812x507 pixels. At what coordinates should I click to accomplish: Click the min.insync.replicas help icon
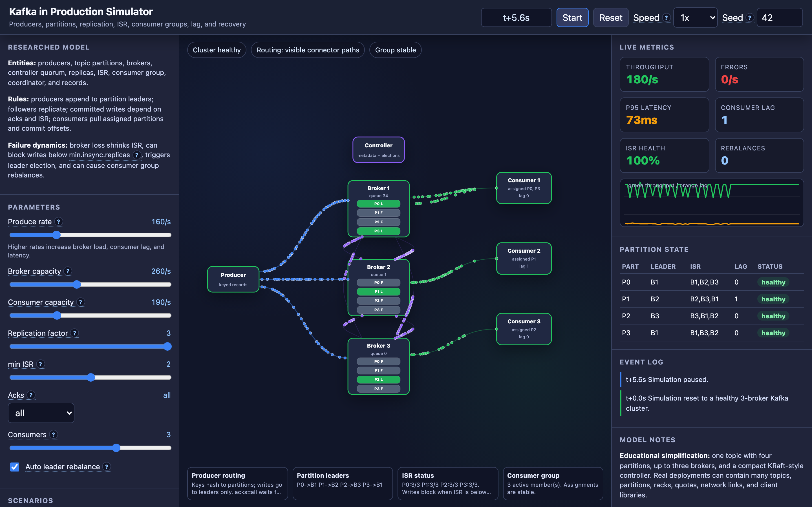coord(136,155)
